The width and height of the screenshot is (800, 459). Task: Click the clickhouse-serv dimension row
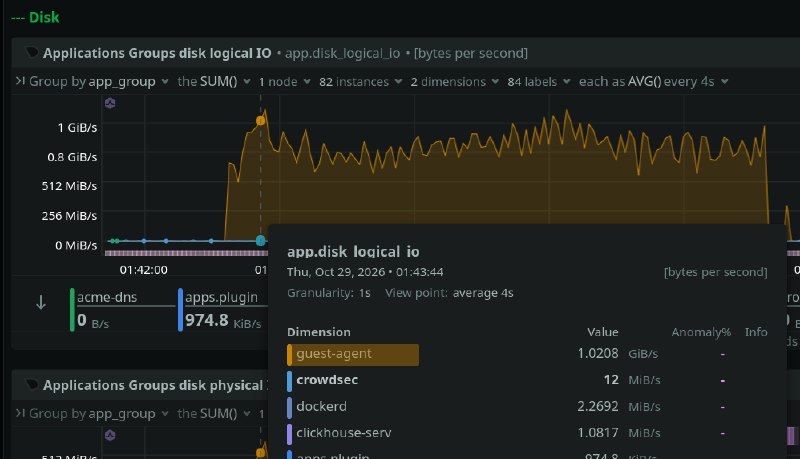coord(527,434)
